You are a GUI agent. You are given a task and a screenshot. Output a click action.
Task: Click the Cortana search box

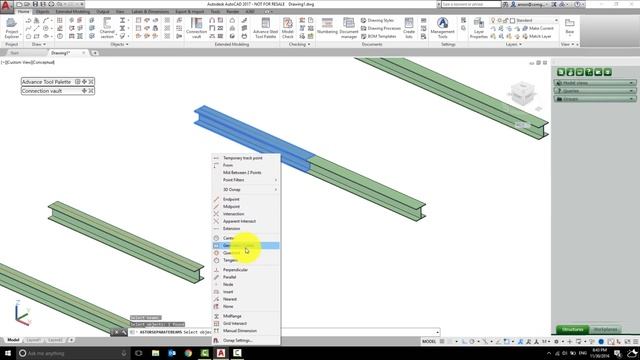73,353
